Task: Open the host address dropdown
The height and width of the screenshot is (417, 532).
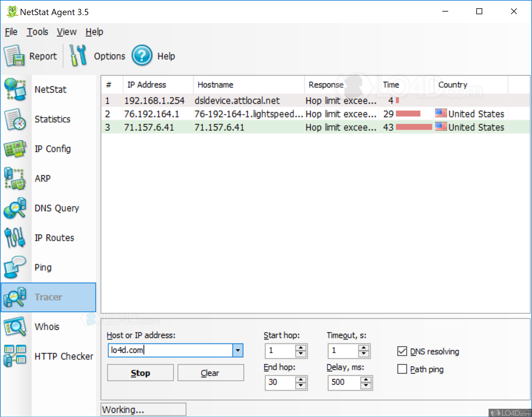Action: 237,350
